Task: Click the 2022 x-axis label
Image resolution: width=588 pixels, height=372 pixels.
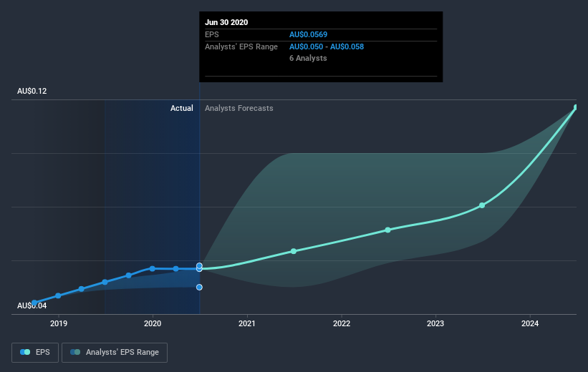Action: 342,323
